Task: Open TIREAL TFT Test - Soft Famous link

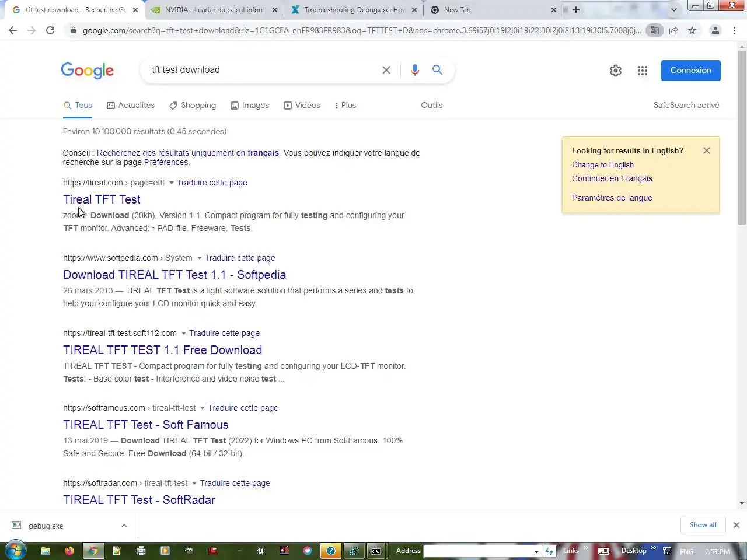Action: tap(146, 425)
